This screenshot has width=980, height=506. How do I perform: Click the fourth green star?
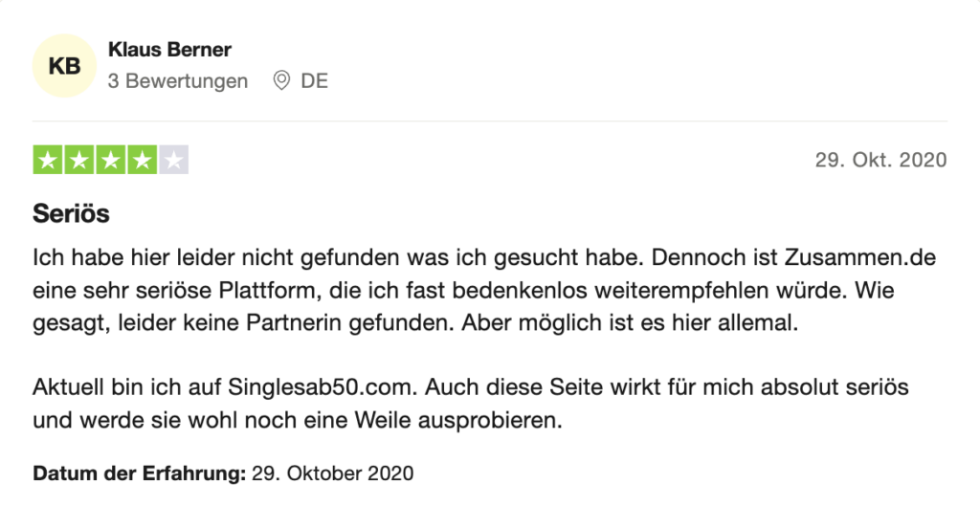click(143, 161)
